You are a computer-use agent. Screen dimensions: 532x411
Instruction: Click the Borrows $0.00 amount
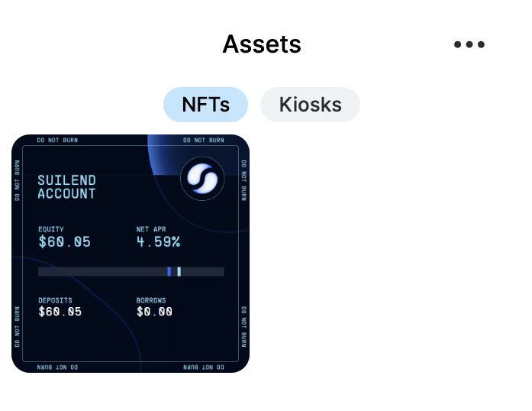[x=154, y=312]
